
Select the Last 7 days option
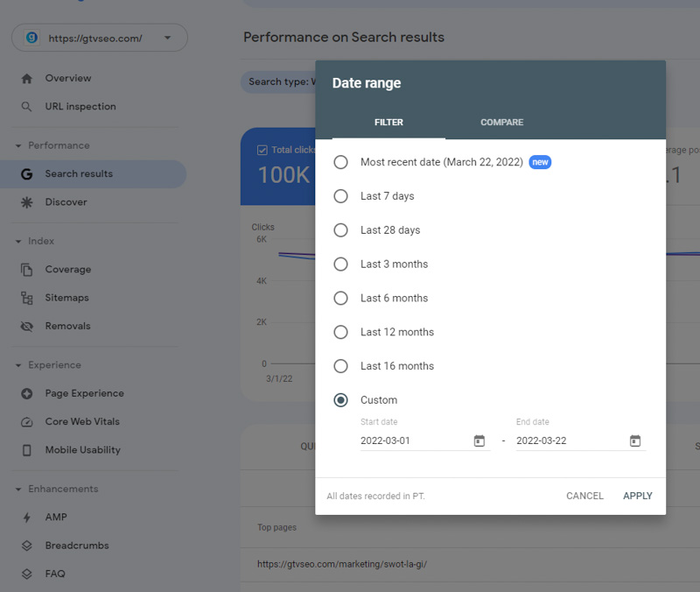(x=341, y=196)
